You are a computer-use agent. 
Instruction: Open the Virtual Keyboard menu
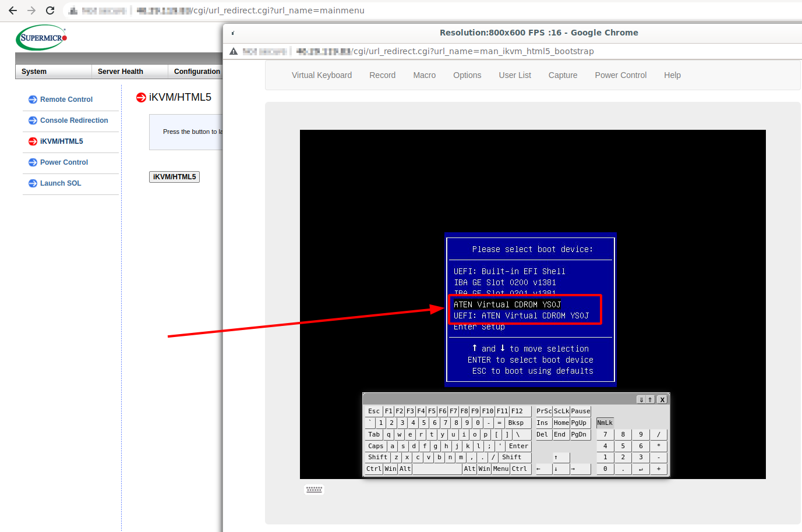point(321,75)
